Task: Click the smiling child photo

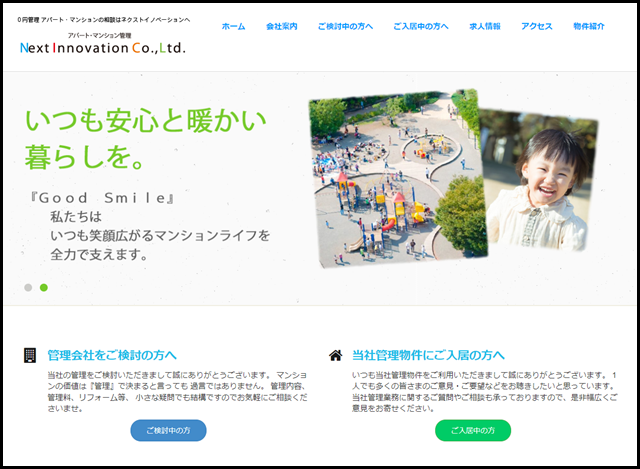Action: tap(541, 180)
